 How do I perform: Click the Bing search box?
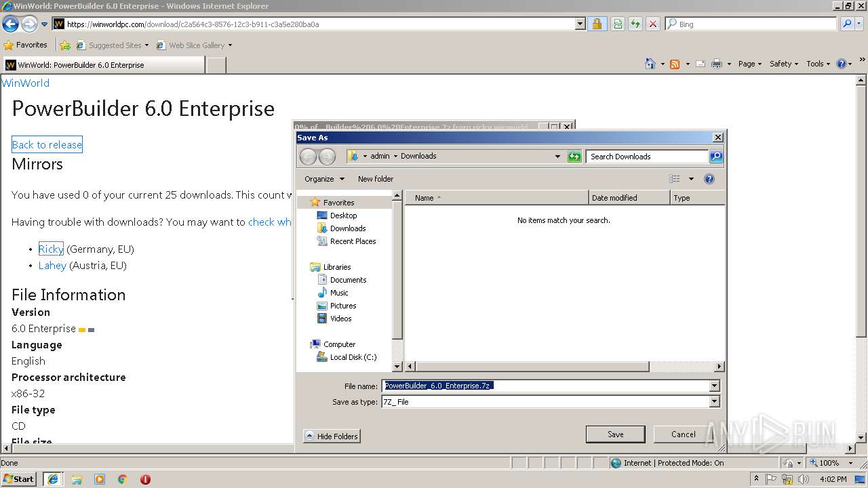[x=751, y=24]
